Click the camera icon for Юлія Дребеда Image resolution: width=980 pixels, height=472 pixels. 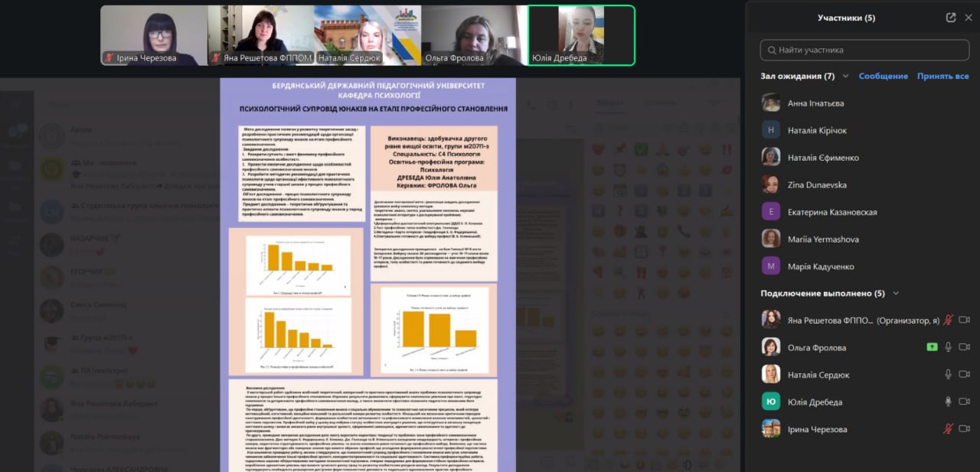click(964, 402)
